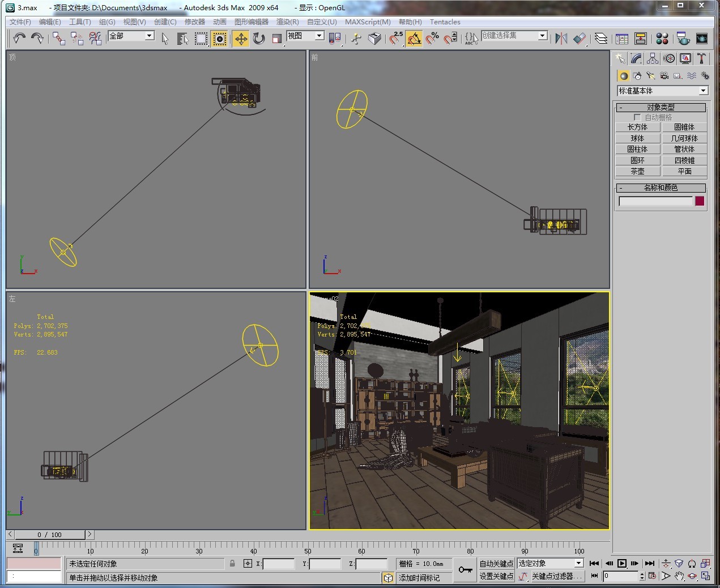Viewport: 720px width, 588px height.
Task: Click 圆柱体 cylinder button
Action: tap(637, 149)
